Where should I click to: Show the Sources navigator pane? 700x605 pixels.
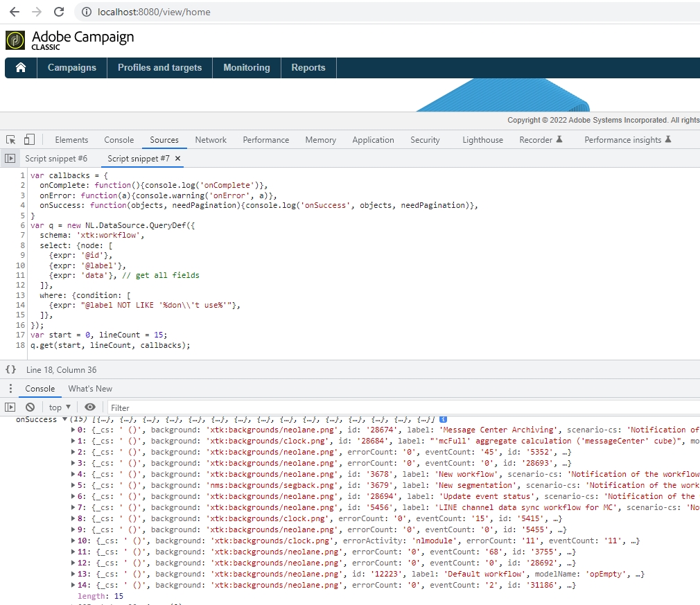[x=10, y=159]
